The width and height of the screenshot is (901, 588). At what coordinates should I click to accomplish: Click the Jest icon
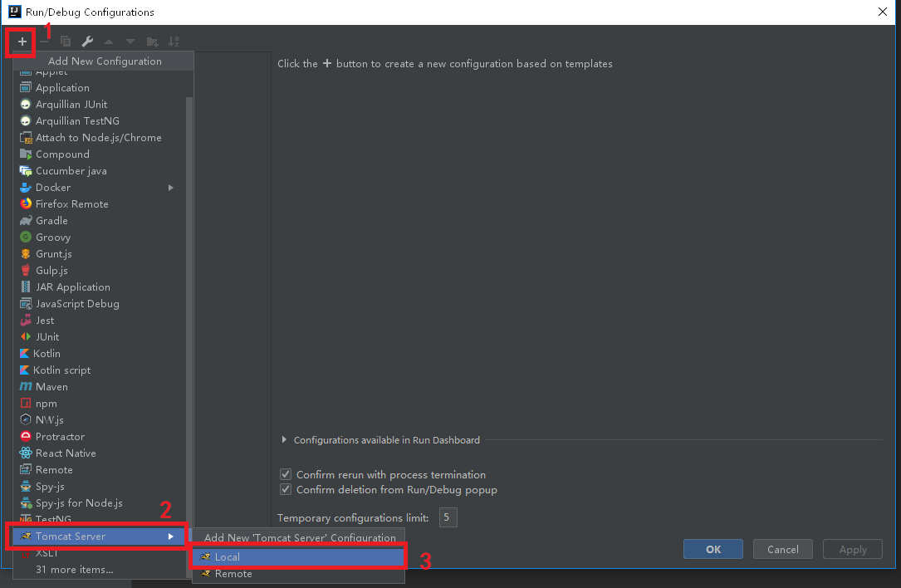pyautogui.click(x=25, y=320)
